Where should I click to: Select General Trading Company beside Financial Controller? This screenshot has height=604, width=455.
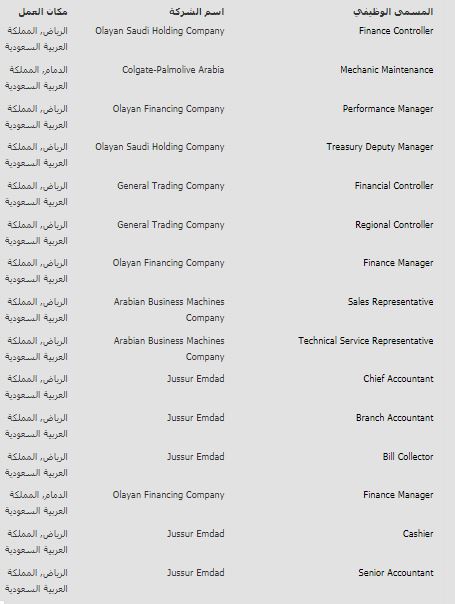171,186
